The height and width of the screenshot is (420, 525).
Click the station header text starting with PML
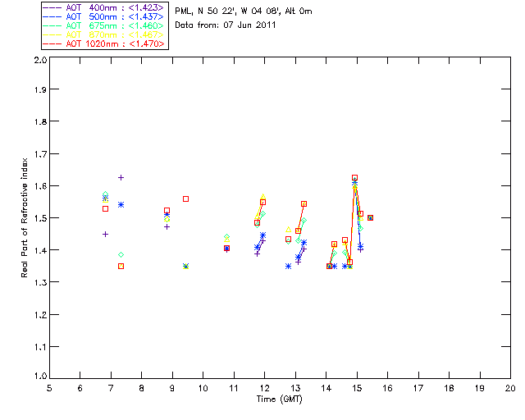tap(244, 11)
